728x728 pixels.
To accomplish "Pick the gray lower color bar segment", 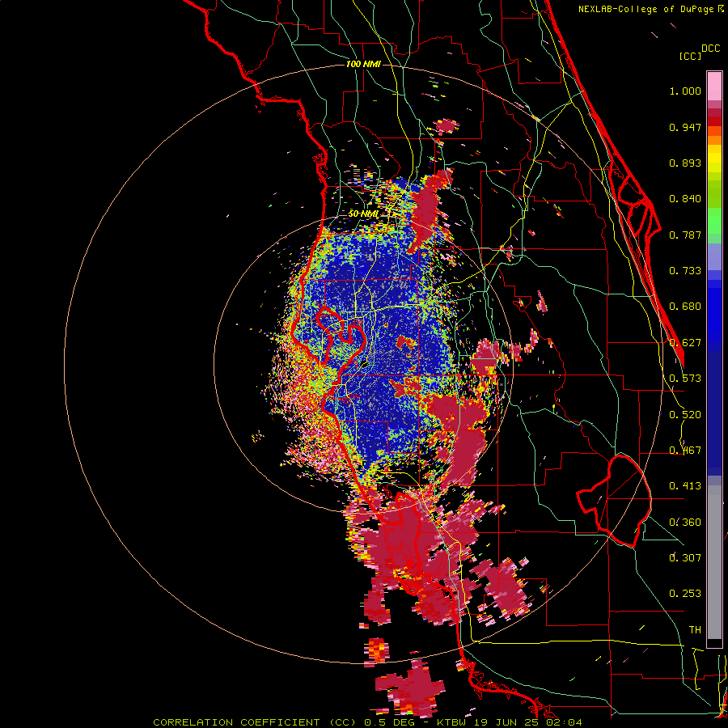I will point(714,562).
